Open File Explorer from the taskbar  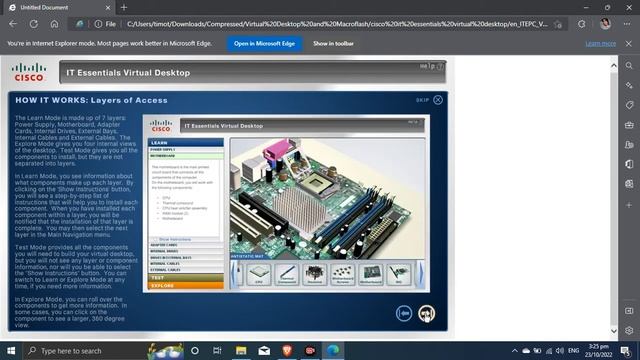tap(241, 351)
